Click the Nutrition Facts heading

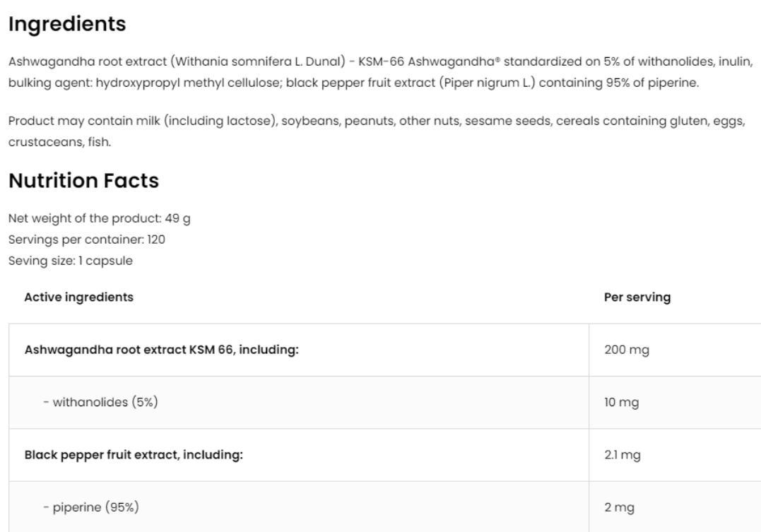point(83,181)
